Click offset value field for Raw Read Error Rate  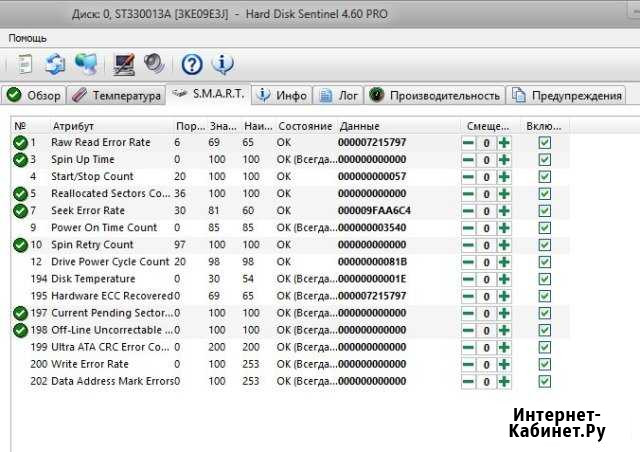pos(486,143)
